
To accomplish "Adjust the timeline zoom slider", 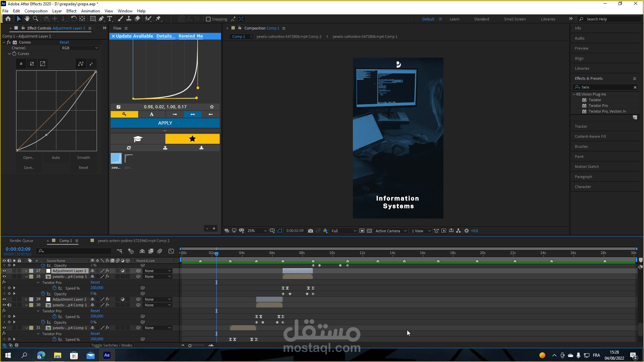I will 190,346.
